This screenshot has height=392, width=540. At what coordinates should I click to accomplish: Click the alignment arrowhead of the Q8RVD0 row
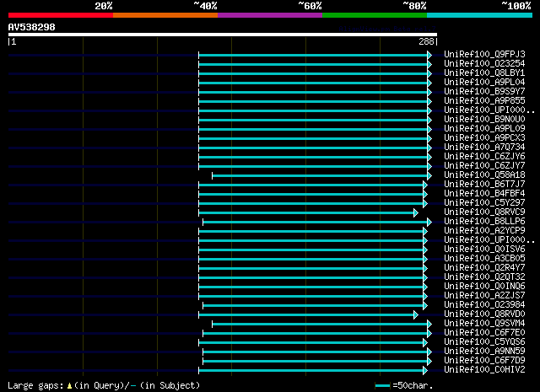coord(416,315)
